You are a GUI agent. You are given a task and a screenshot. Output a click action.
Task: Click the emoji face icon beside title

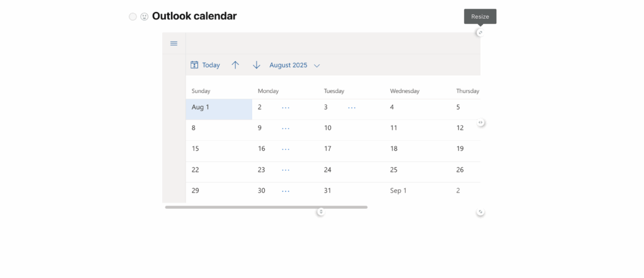pos(145,16)
